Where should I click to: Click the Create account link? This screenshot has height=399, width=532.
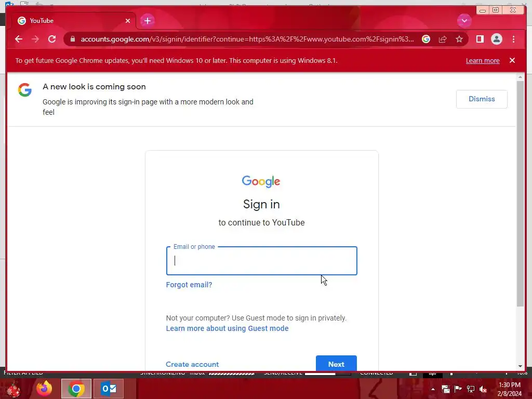click(192, 364)
